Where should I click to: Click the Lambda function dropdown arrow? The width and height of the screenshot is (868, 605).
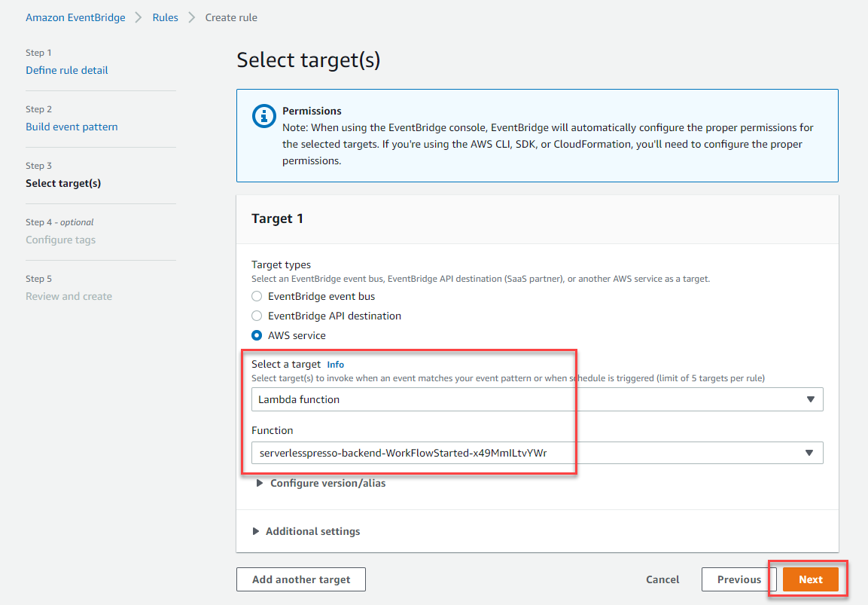pos(811,399)
